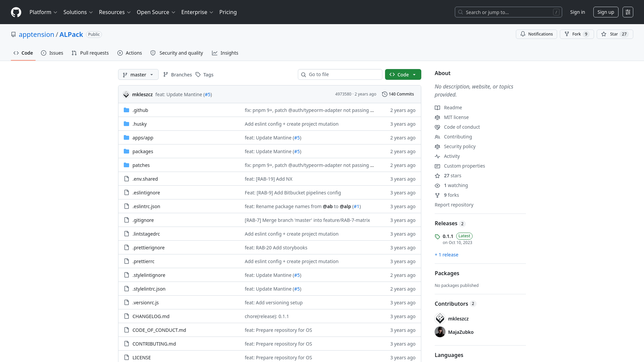
Task: Click Report repository link
Action: 454,205
